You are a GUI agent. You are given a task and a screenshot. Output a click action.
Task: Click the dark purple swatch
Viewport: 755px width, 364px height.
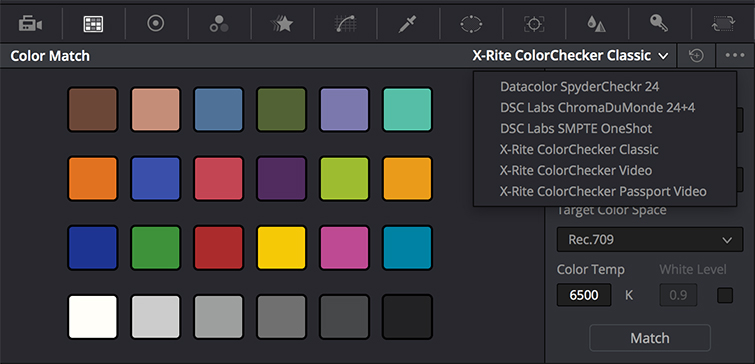click(x=282, y=179)
